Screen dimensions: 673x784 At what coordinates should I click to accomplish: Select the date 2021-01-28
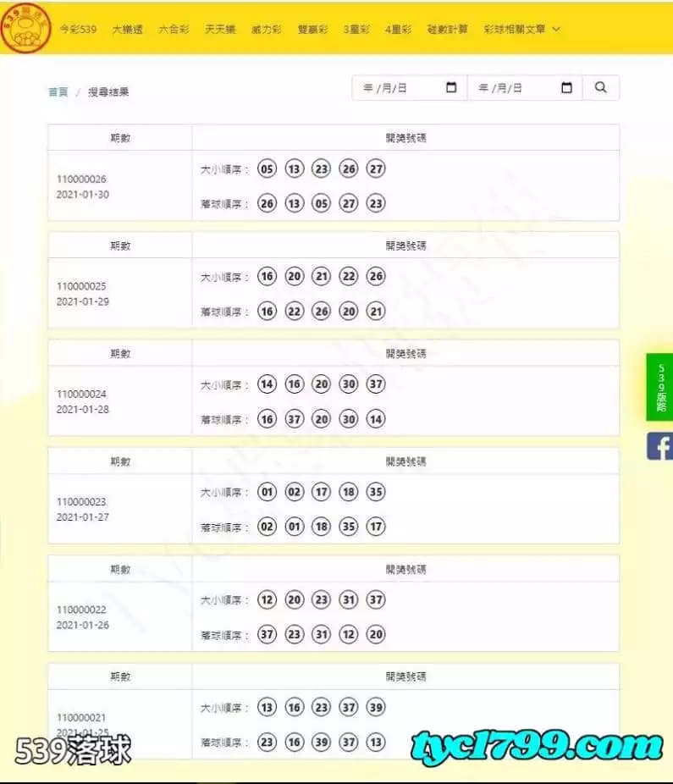pos(82,410)
